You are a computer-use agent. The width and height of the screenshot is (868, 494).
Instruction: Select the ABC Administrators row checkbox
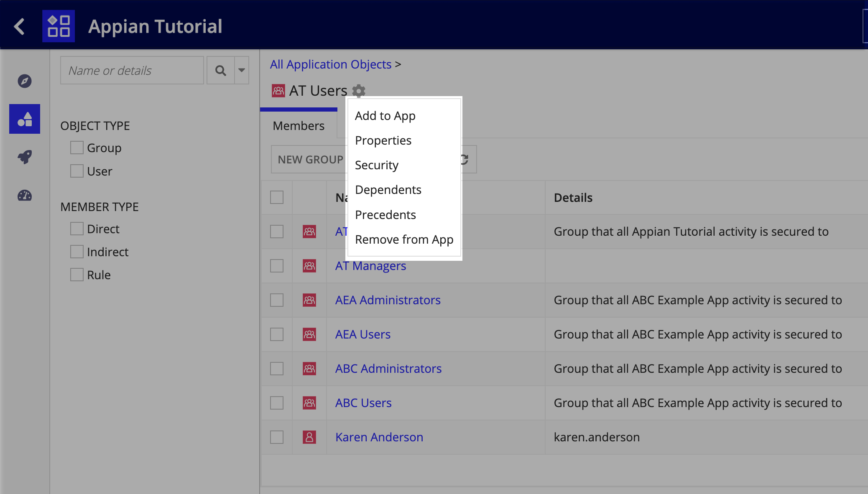click(277, 369)
